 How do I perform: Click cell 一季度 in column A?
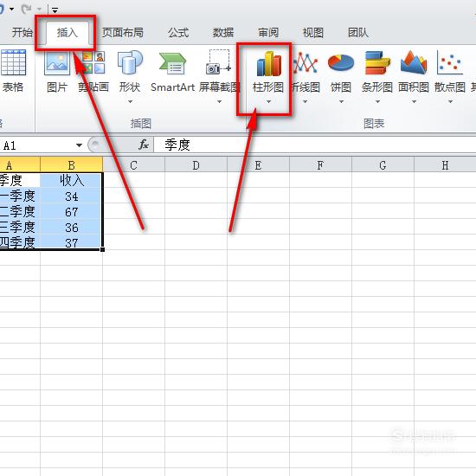[x=20, y=196]
